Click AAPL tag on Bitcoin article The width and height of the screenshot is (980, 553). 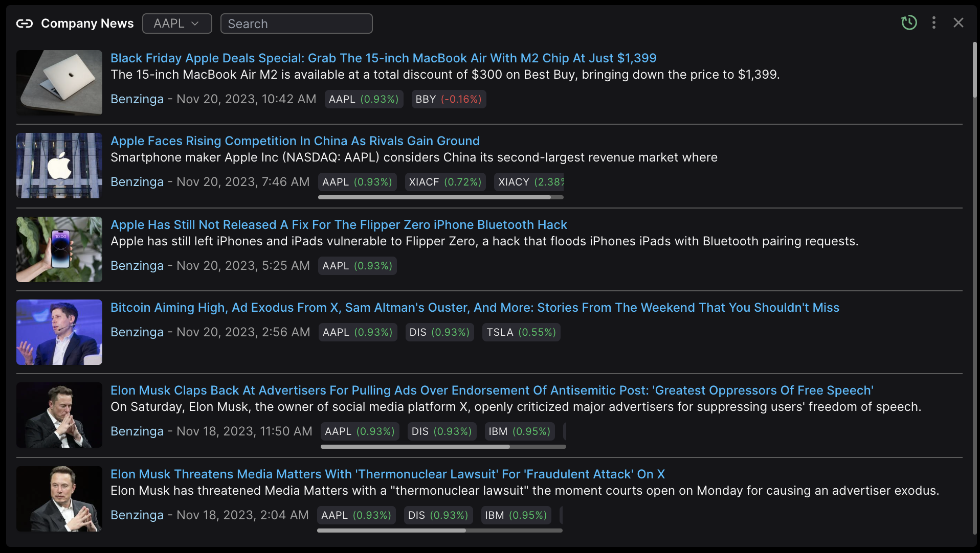coord(358,332)
